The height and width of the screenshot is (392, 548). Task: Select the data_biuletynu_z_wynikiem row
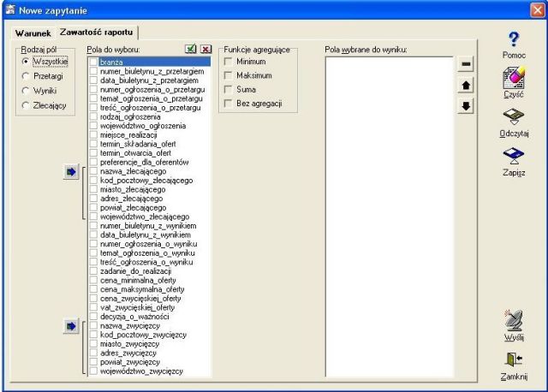pyautogui.click(x=150, y=235)
